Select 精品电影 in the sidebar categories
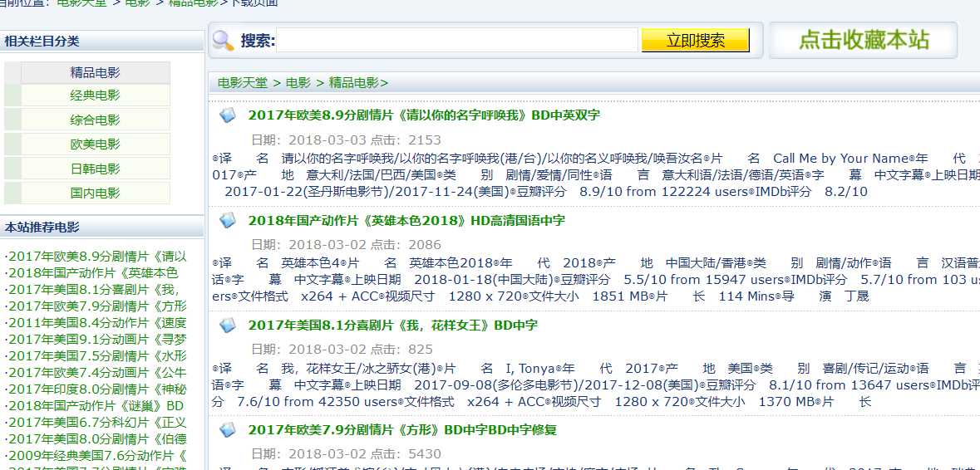 pyautogui.click(x=95, y=72)
